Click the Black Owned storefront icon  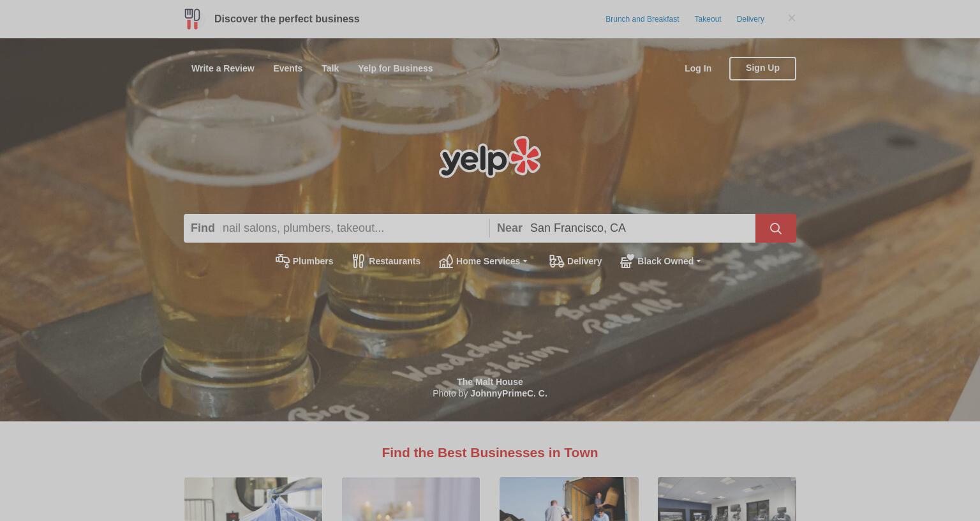click(x=627, y=260)
